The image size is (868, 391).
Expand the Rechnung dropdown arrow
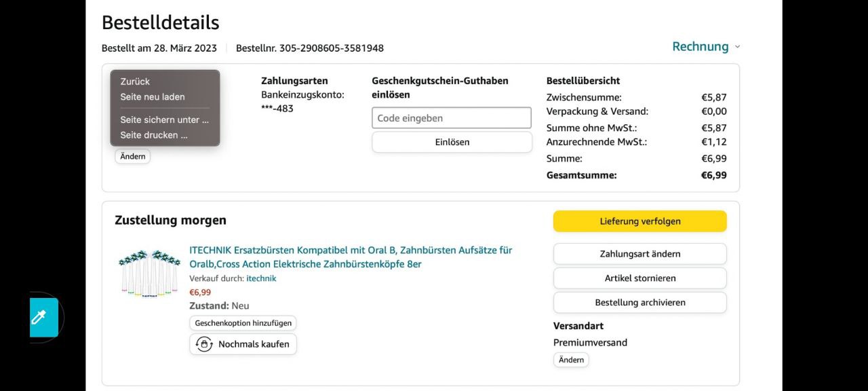point(737,47)
